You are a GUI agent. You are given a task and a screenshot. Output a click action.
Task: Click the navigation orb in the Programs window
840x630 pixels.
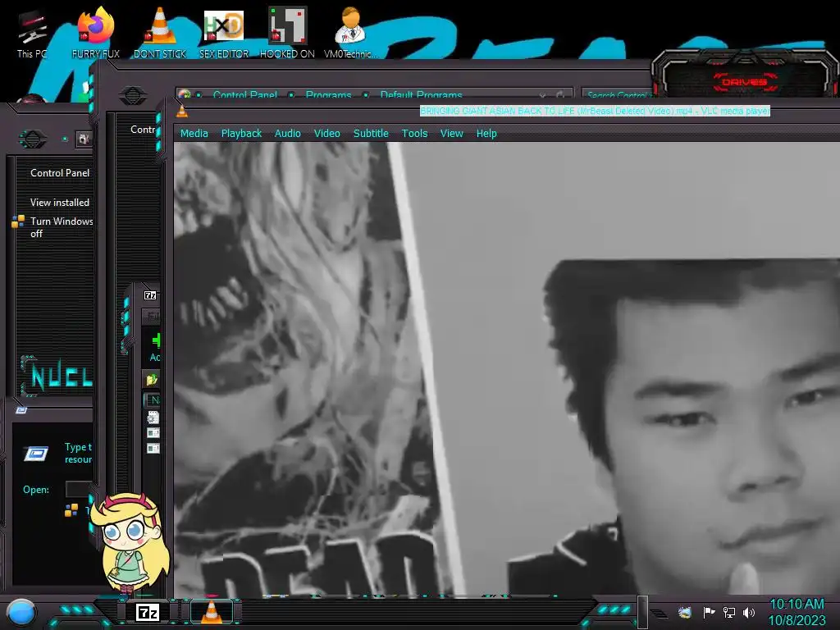click(x=33, y=139)
